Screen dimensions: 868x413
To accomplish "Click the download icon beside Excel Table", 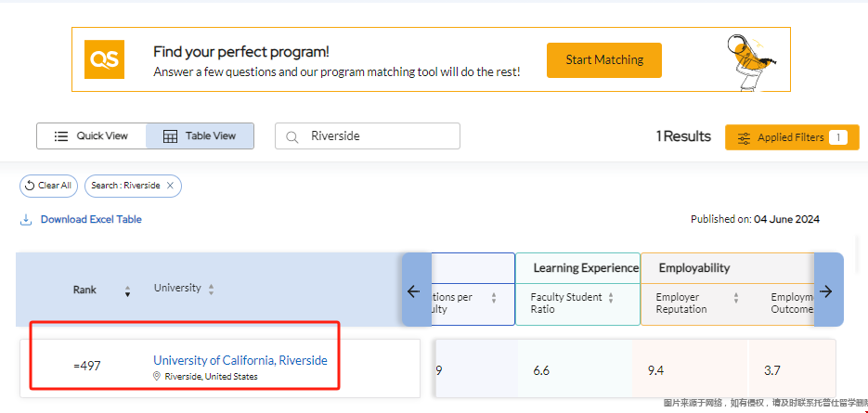I will coord(25,220).
